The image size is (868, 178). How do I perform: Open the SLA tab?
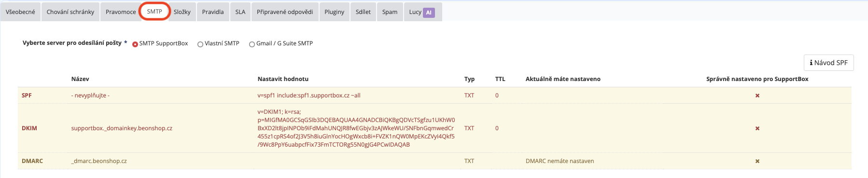pyautogui.click(x=240, y=12)
